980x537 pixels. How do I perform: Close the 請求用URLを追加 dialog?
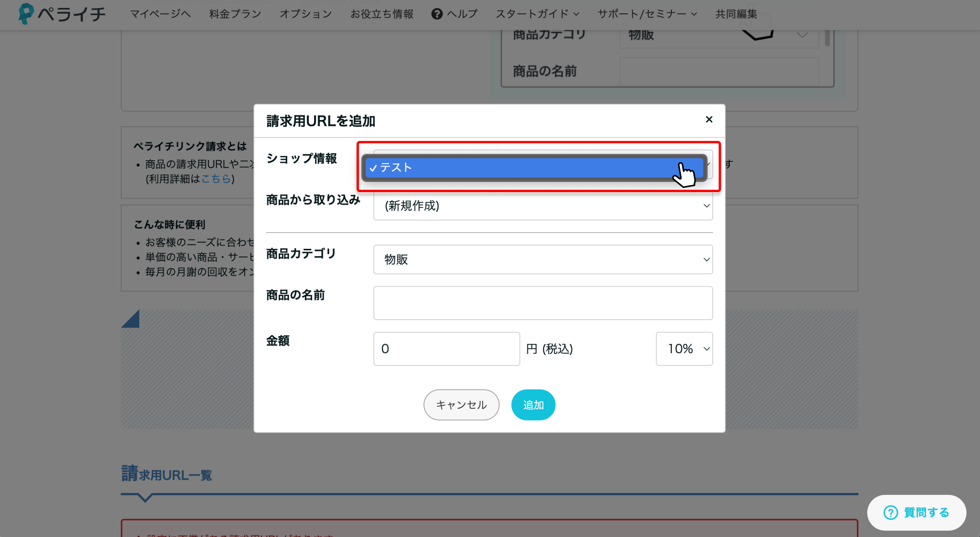709,119
